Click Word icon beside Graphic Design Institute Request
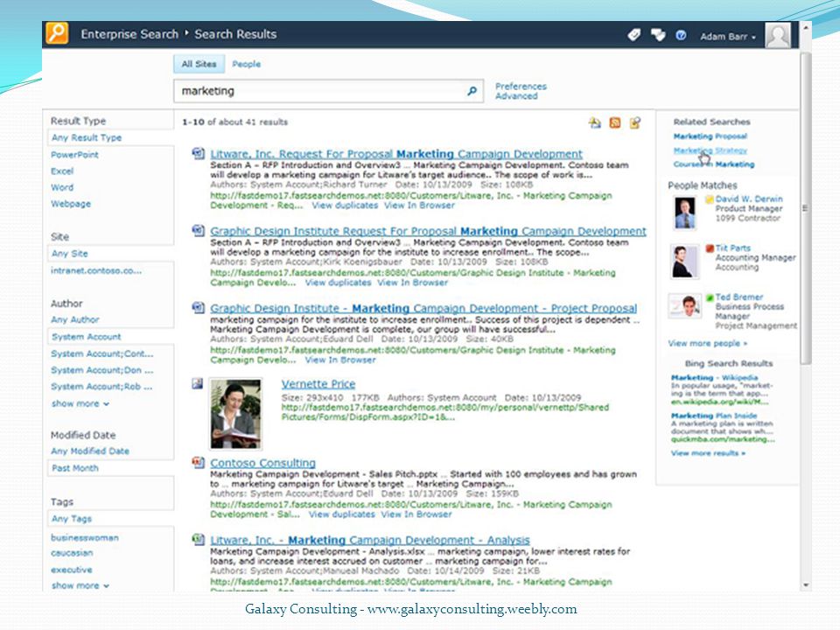Image resolution: width=840 pixels, height=630 pixels. pyautogui.click(x=199, y=231)
